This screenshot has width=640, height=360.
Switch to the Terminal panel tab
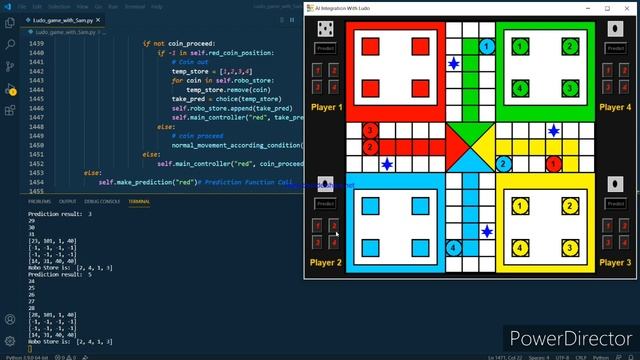139,202
